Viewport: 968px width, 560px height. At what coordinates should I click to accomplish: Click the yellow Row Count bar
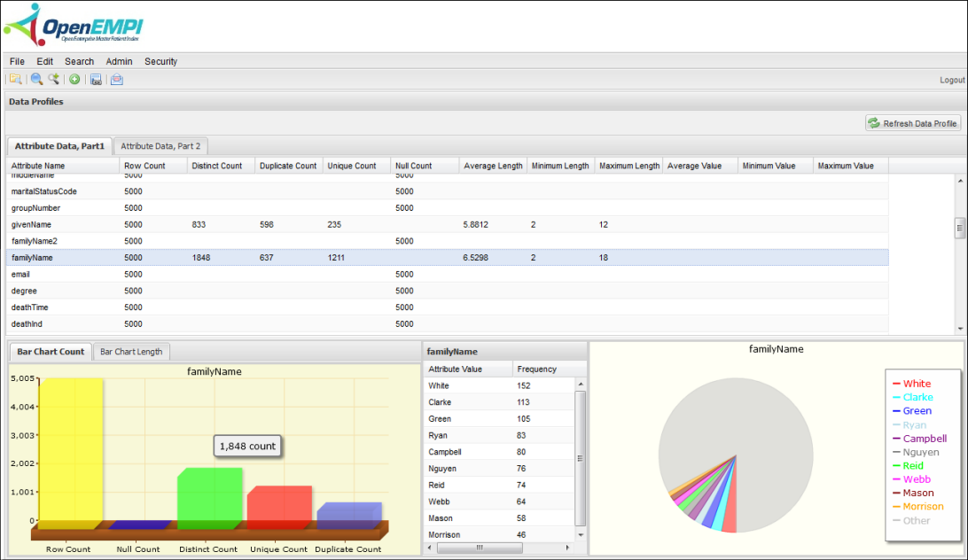point(70,453)
